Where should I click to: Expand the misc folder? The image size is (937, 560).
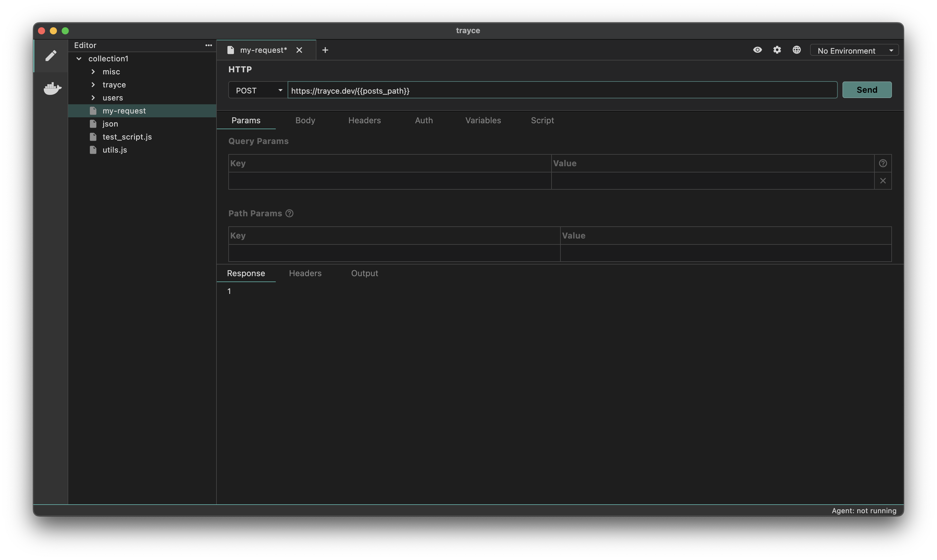click(93, 72)
